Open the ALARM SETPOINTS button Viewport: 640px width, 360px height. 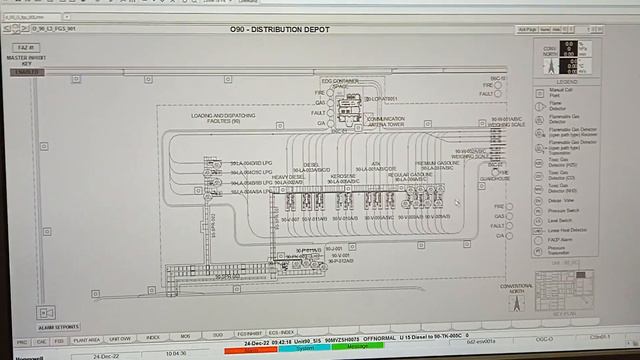tap(58, 327)
